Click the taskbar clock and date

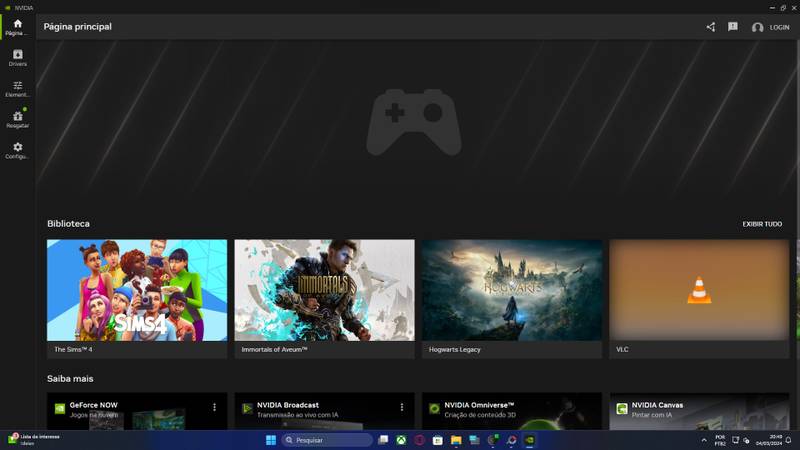click(x=769, y=440)
